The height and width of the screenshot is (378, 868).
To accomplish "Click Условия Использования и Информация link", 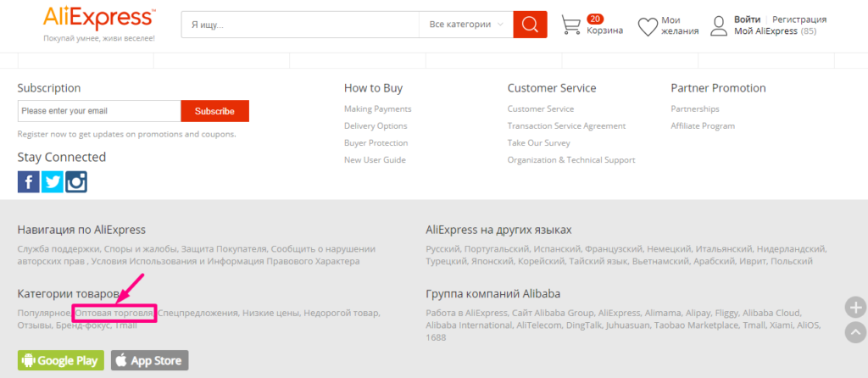I will [x=227, y=261].
